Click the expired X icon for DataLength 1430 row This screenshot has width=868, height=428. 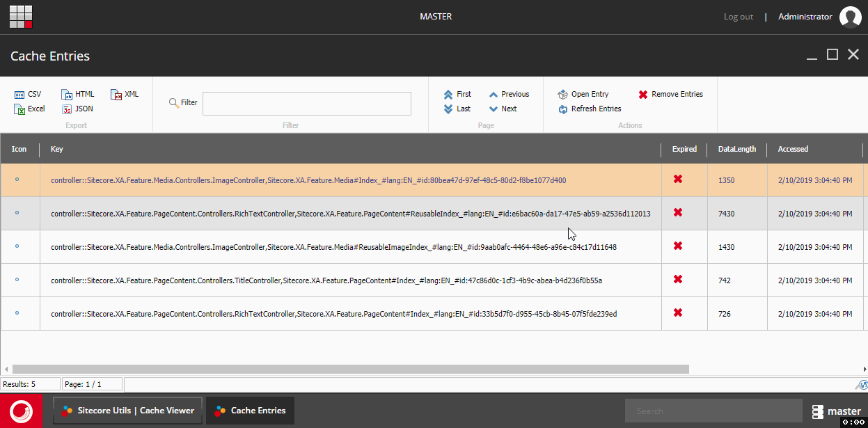tap(678, 246)
